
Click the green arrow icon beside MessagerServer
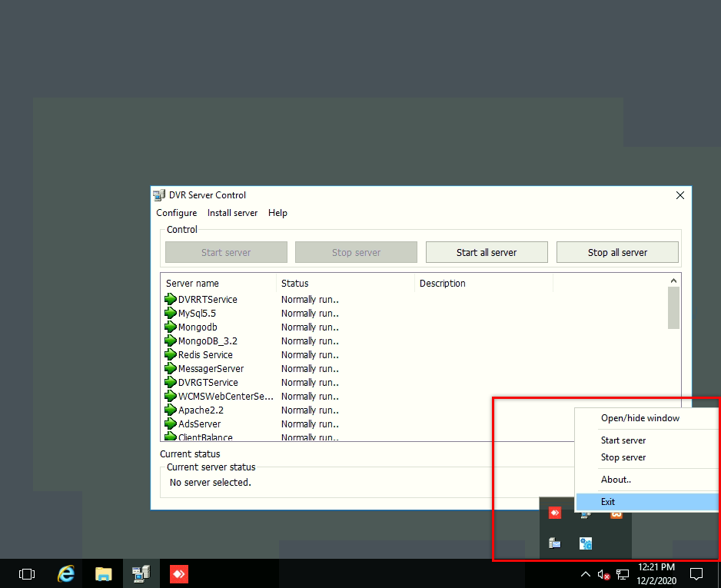pyautogui.click(x=171, y=368)
